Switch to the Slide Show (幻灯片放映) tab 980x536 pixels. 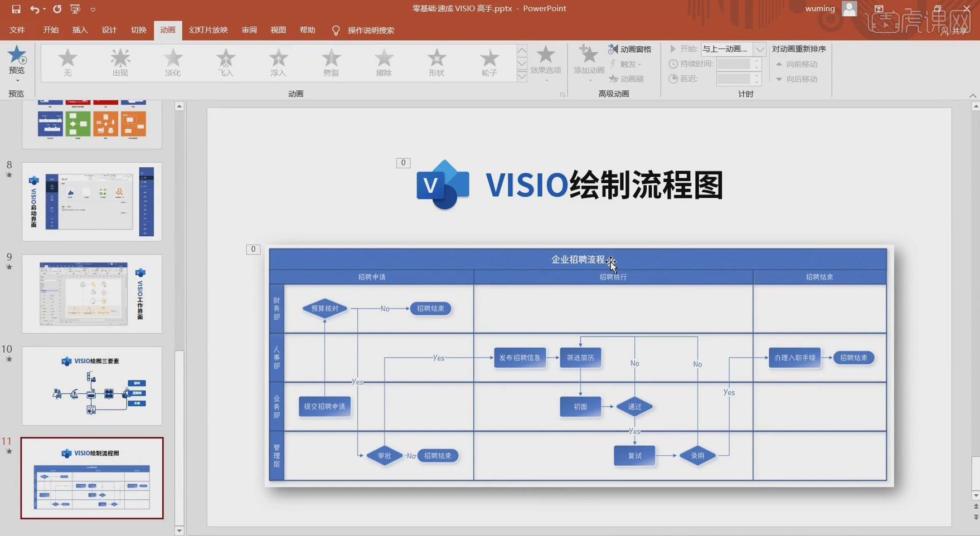coord(208,30)
